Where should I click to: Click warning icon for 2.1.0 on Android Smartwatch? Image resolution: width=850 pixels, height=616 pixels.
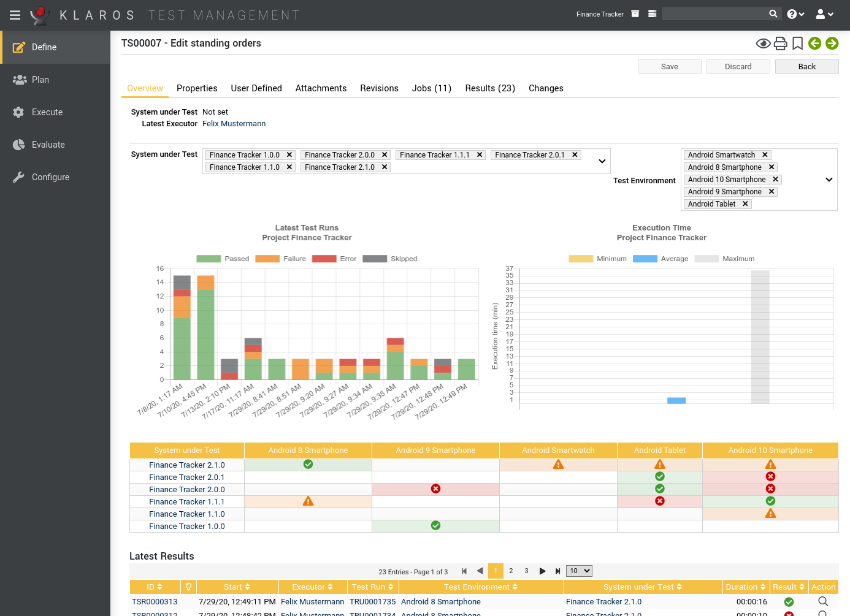pos(558,465)
